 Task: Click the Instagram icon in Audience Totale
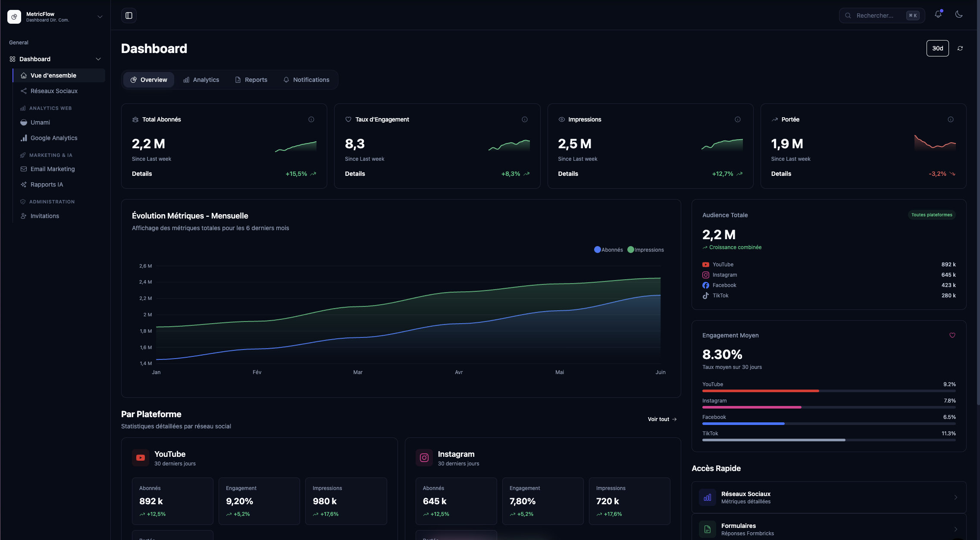pyautogui.click(x=706, y=275)
